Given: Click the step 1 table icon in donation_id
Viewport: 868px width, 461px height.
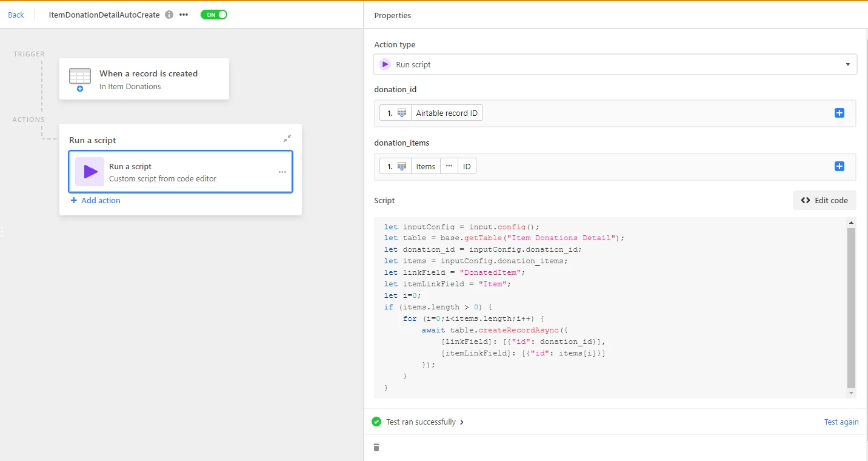Looking at the screenshot, I should coord(401,113).
